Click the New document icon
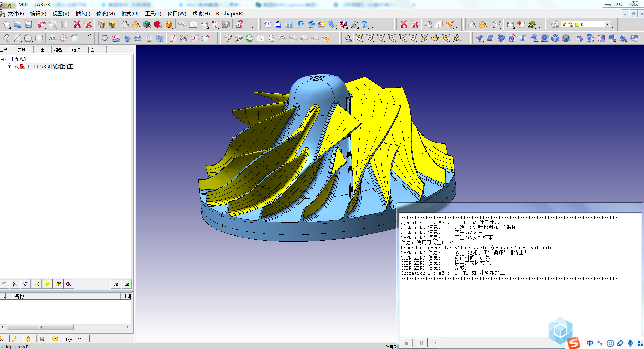644x349 pixels. tap(7, 24)
